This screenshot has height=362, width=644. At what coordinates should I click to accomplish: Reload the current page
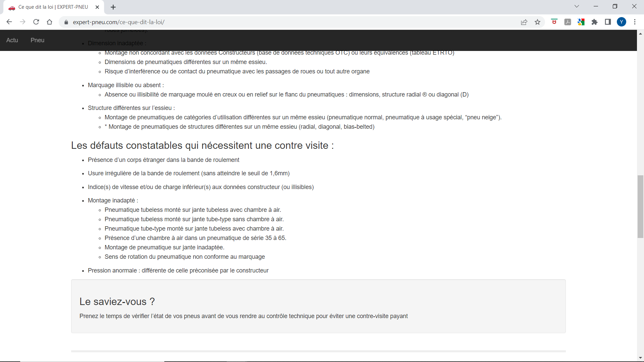click(x=36, y=22)
